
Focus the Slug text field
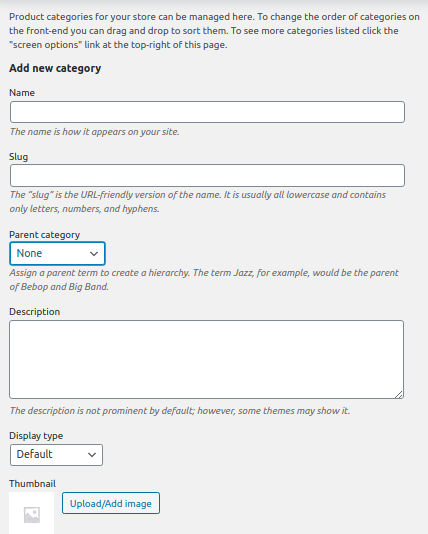207,176
